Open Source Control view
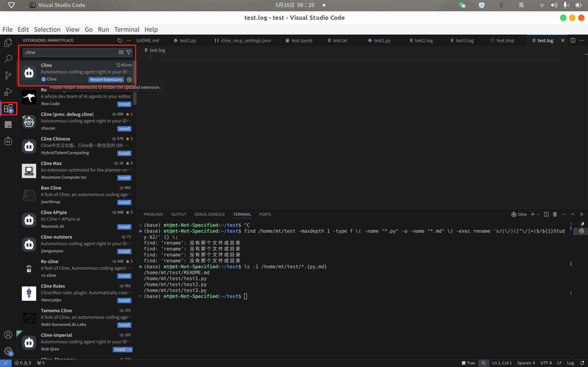 8,75
